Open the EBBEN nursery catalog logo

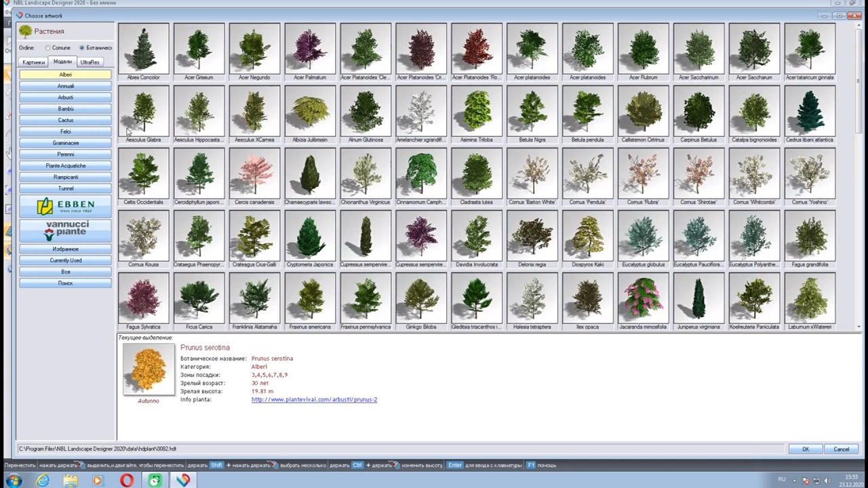(65, 206)
